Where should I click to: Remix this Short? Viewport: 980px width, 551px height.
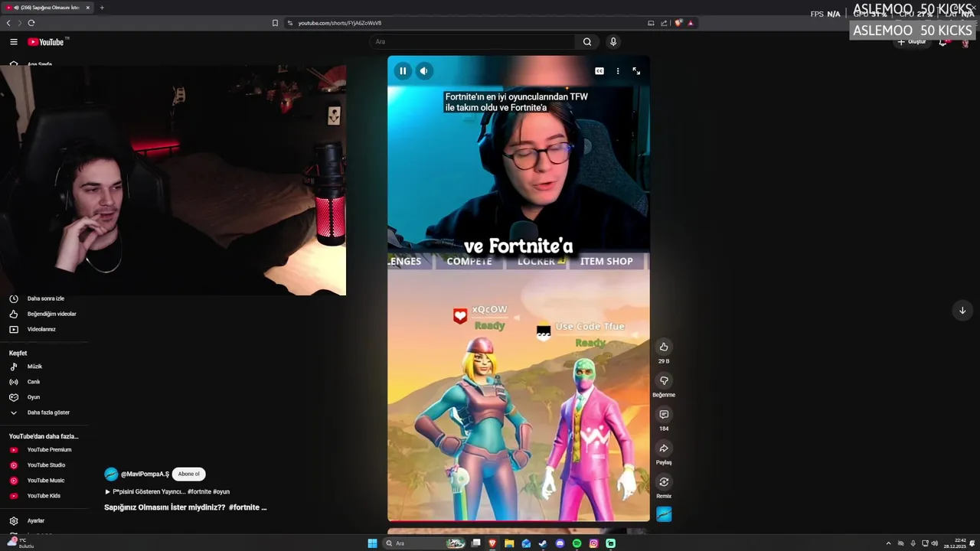point(664,481)
